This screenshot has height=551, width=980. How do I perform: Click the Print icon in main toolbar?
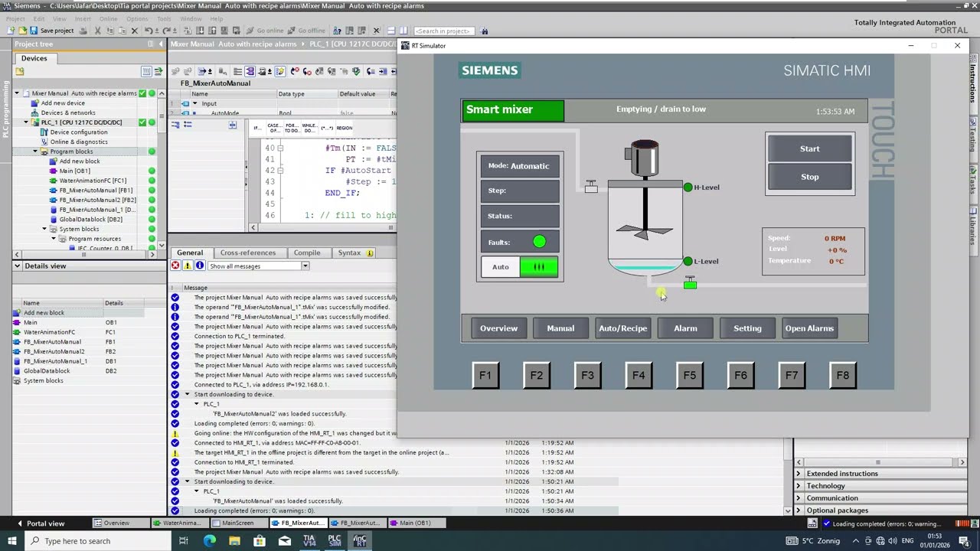pos(84,31)
